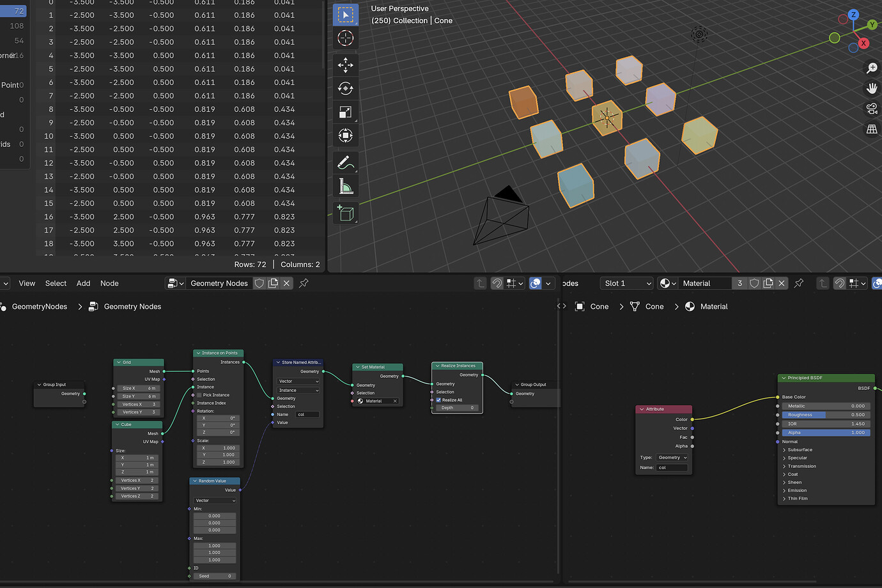882x588 pixels.
Task: Open the Slot 1 material slot dropdown
Action: pyautogui.click(x=626, y=283)
